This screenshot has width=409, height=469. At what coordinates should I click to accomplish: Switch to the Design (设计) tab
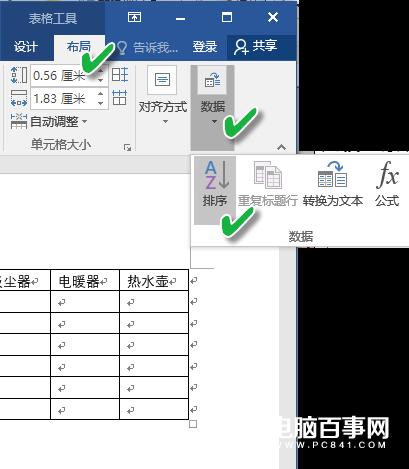(25, 47)
